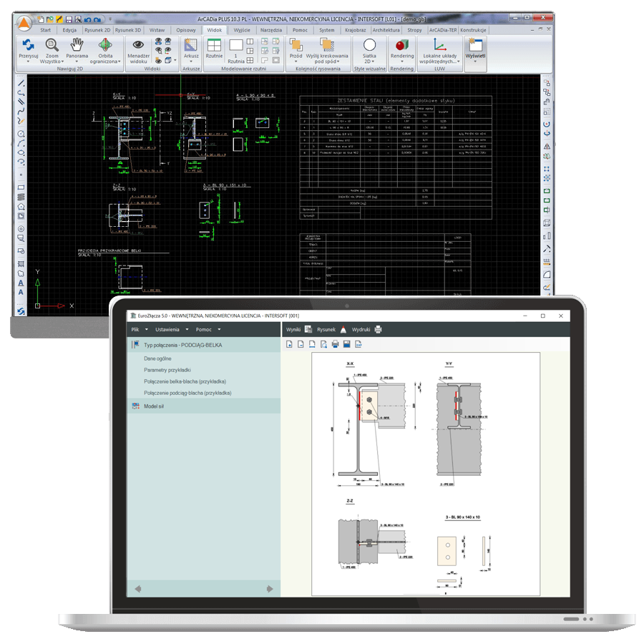Open the Rysunek 2D ribbon tab

97,30
